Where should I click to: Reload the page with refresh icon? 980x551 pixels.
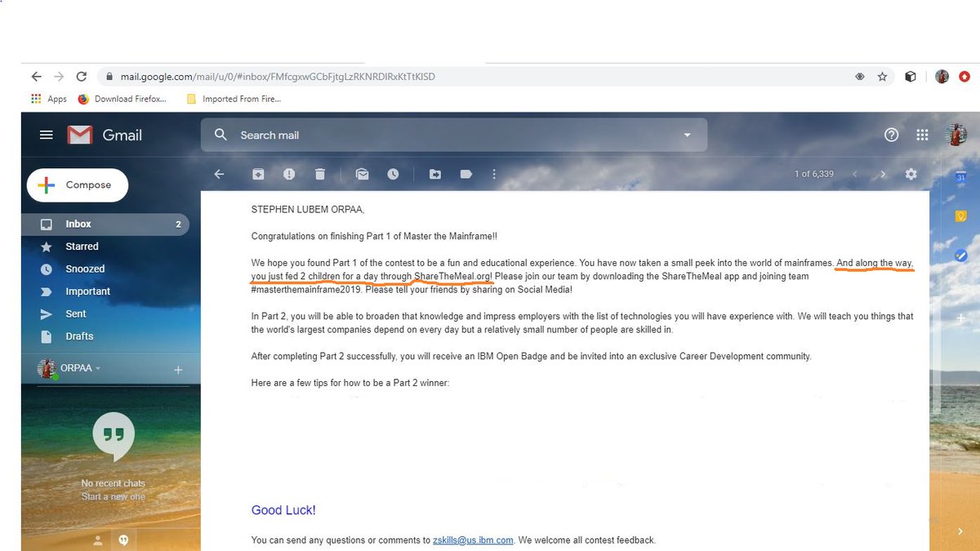(81, 77)
